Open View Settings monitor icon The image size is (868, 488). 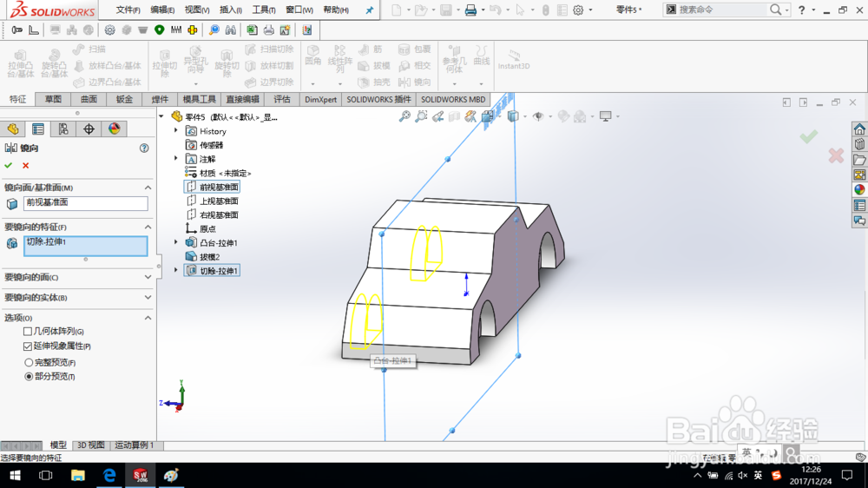(x=606, y=116)
